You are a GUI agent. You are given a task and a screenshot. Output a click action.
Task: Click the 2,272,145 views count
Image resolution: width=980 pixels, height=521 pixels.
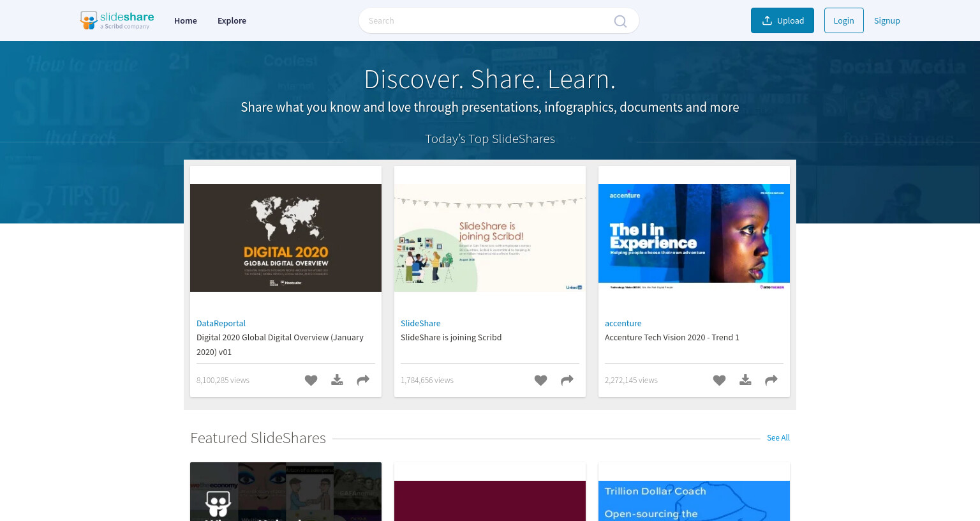pyautogui.click(x=631, y=381)
